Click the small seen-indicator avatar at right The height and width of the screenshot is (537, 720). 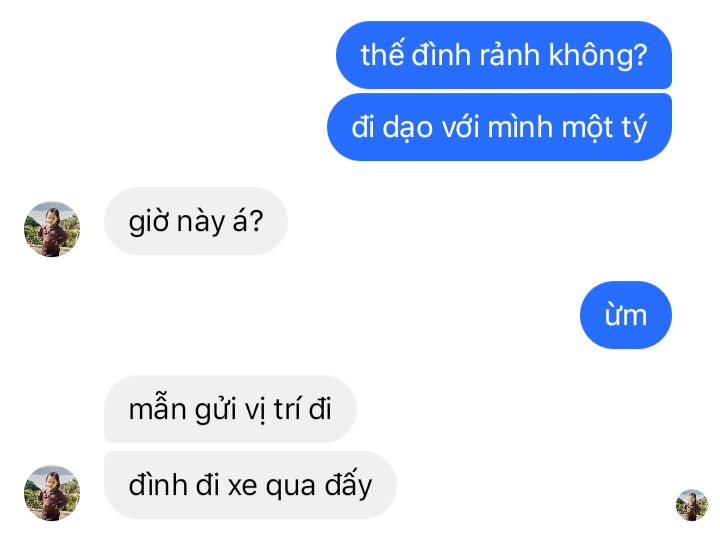coord(692,505)
